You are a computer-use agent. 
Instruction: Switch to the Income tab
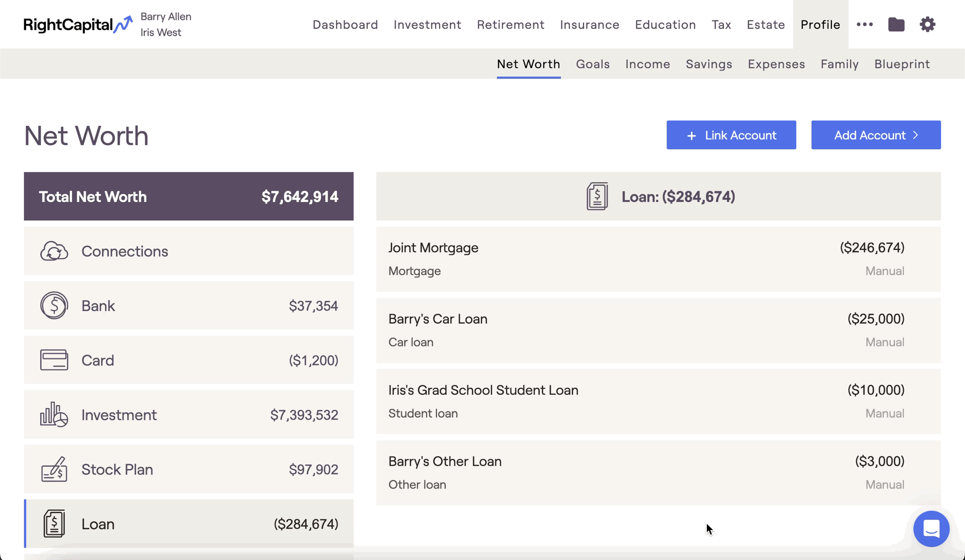pyautogui.click(x=648, y=64)
